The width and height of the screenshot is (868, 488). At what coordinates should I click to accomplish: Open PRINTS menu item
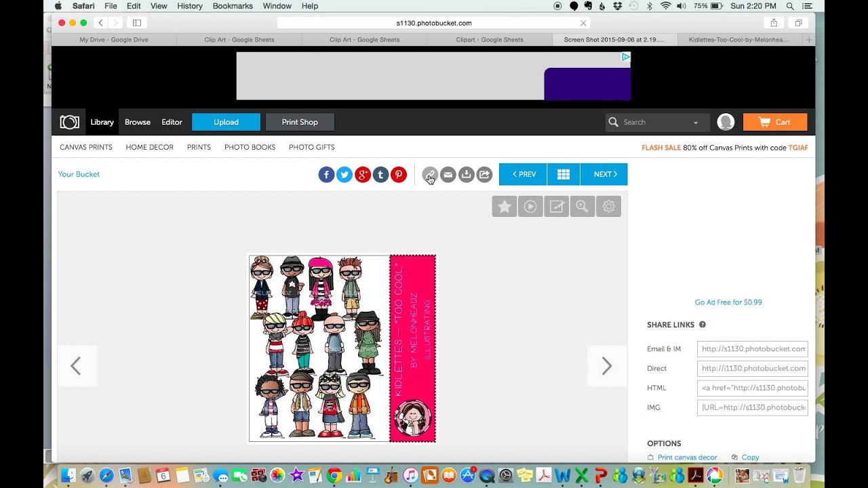click(199, 147)
